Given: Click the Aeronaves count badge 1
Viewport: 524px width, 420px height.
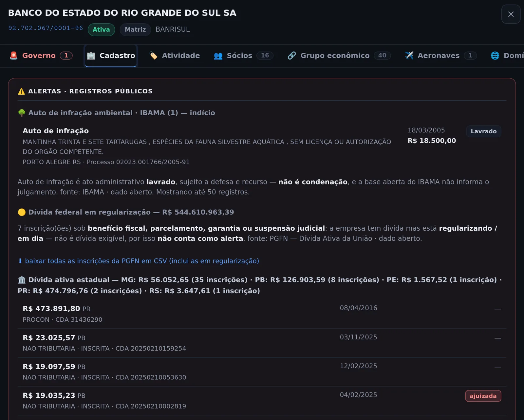Looking at the screenshot, I should pos(470,56).
